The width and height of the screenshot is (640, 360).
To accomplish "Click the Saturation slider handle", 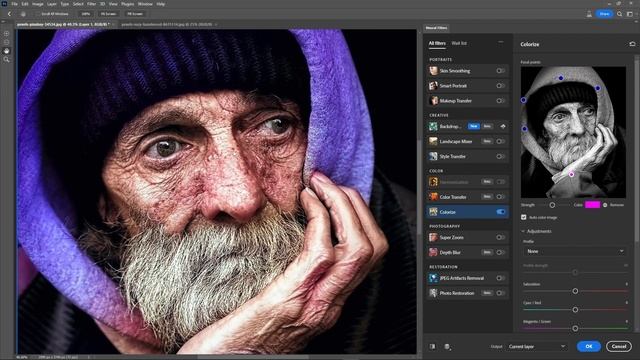I will click(x=575, y=291).
